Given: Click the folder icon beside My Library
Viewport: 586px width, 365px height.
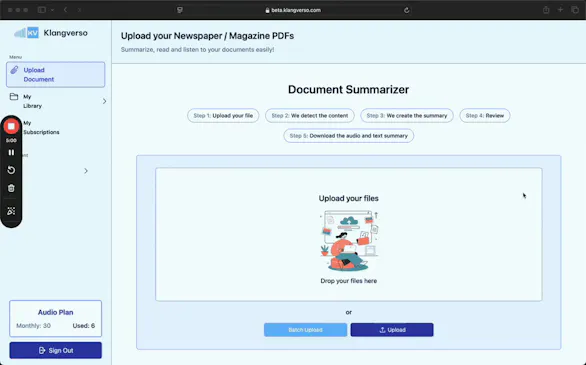Looking at the screenshot, I should pos(14,96).
